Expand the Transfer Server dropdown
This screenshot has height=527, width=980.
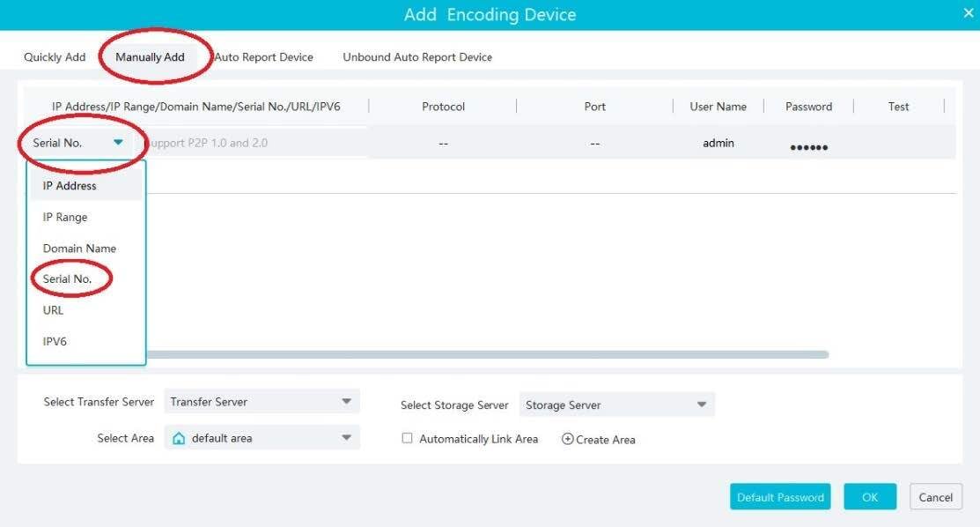(x=262, y=402)
